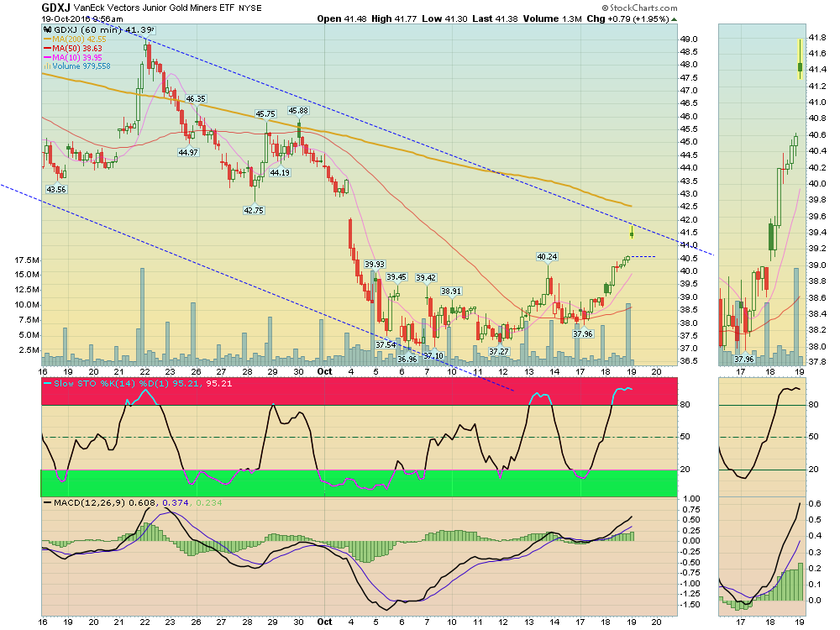Screen dimensions: 840x630
Task: Select the MACD(12,26,9) indicator label
Action: [x=133, y=503]
